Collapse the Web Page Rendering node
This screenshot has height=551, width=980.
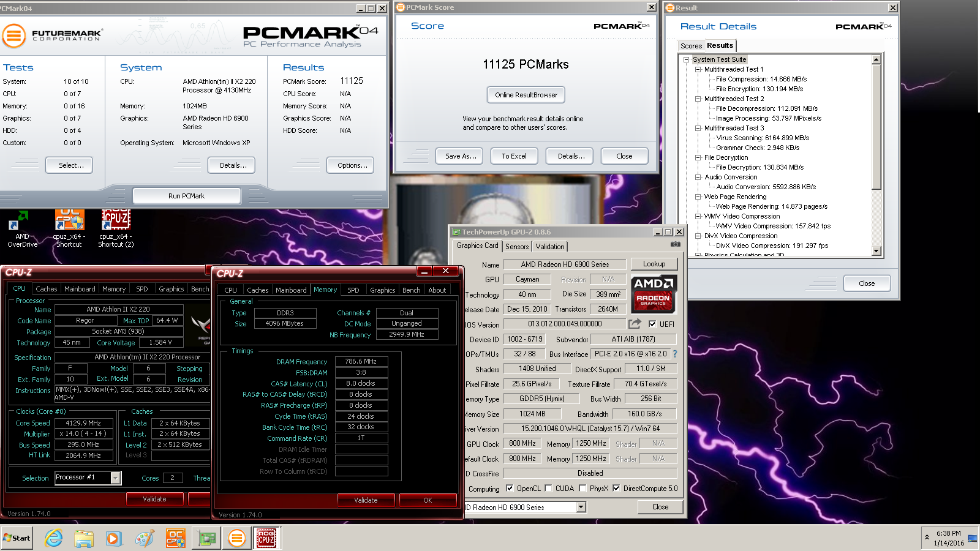(x=698, y=197)
